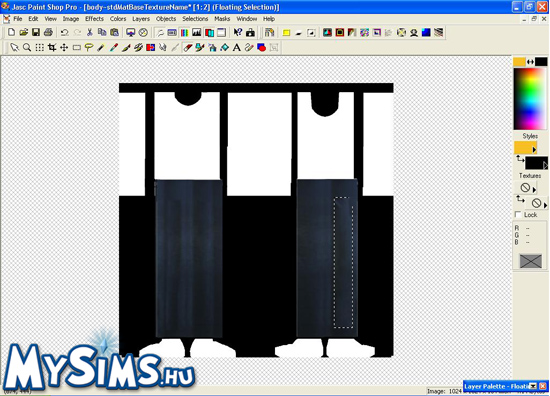This screenshot has width=550, height=396.
Task: Expand the background Styles flyout arrow
Action: tap(545, 165)
